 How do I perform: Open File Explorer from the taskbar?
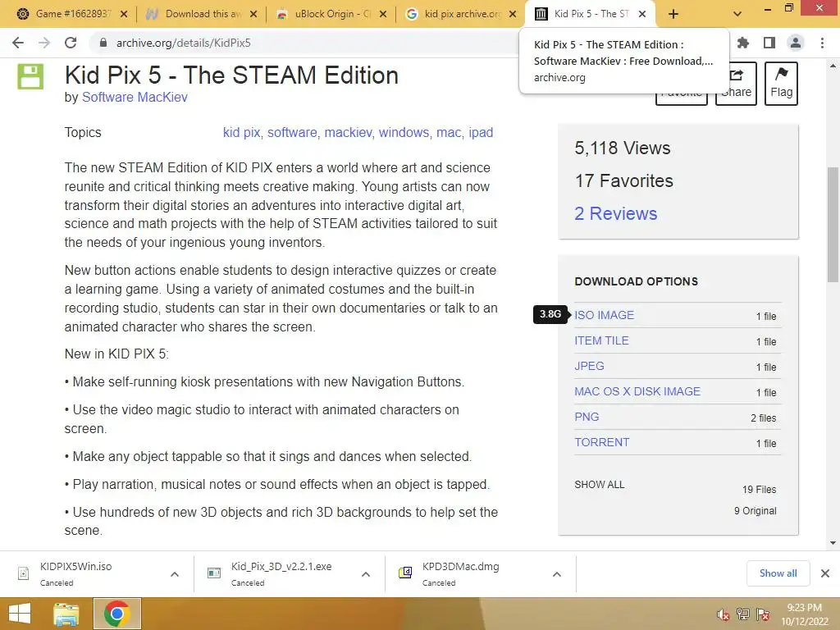(66, 614)
